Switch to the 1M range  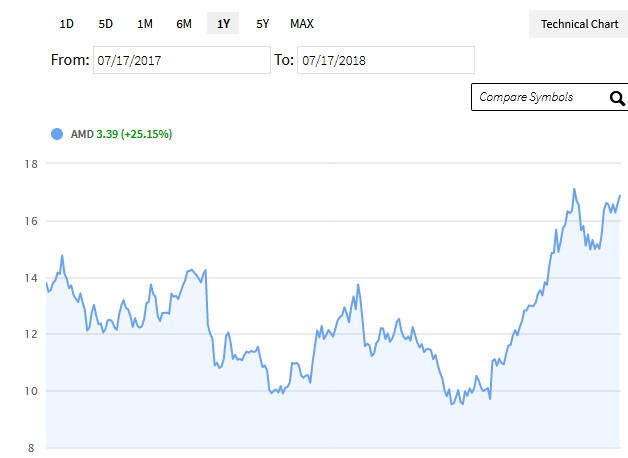click(145, 24)
